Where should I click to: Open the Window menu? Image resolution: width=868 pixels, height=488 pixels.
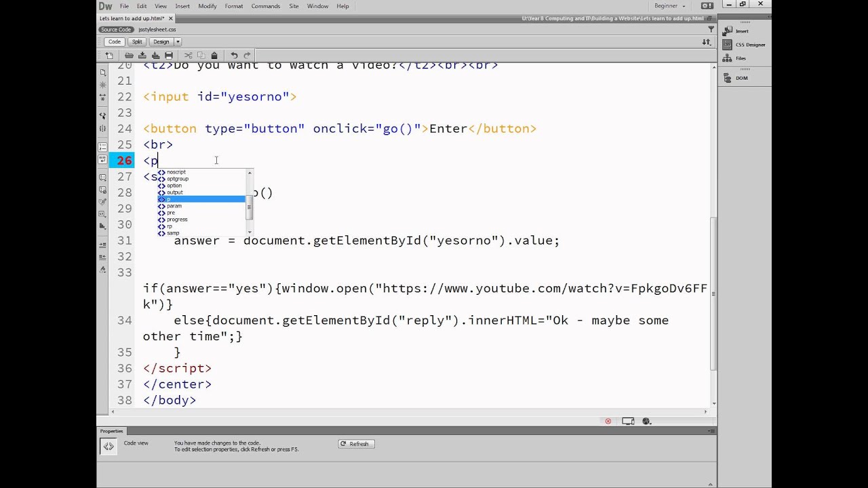318,6
